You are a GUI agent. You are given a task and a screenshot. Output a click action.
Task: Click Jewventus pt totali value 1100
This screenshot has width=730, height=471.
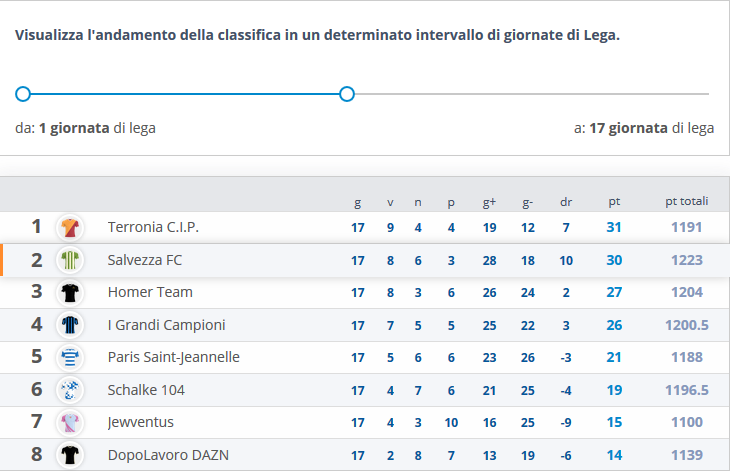pyautogui.click(x=687, y=422)
